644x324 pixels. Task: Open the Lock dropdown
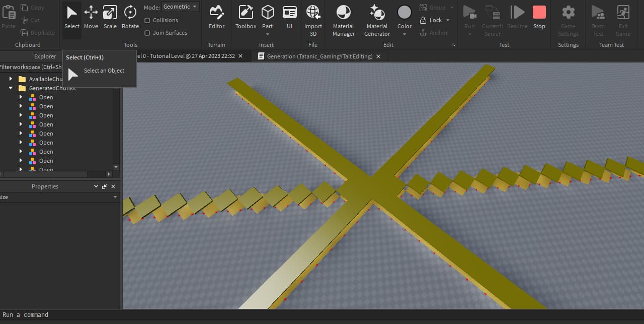pos(436,20)
